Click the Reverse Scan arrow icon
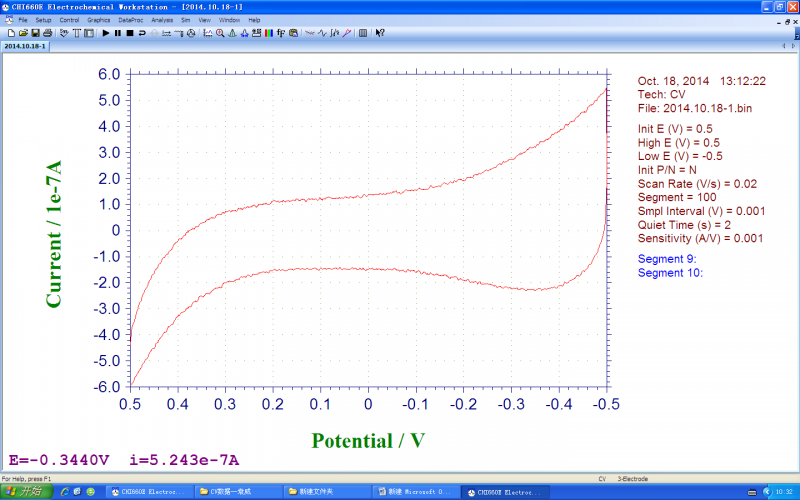The height and width of the screenshot is (500, 800). 142,33
